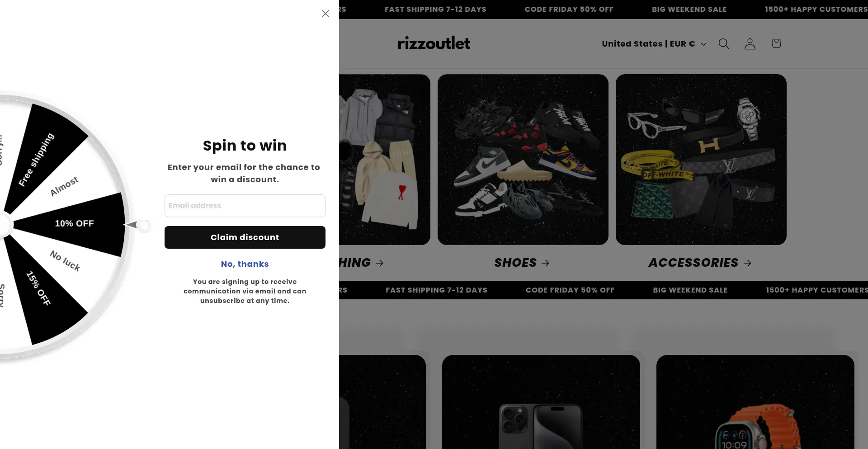
Task: Click the country selector chevron
Action: click(703, 44)
